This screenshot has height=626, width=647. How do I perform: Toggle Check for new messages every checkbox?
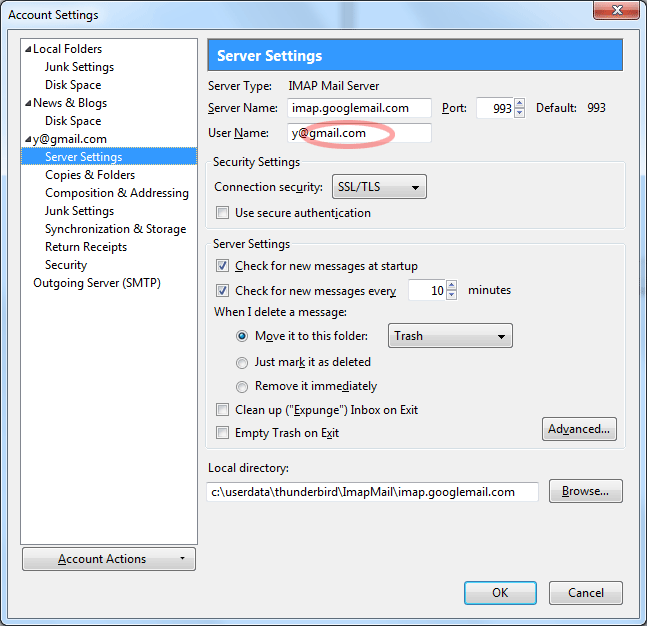click(x=222, y=291)
